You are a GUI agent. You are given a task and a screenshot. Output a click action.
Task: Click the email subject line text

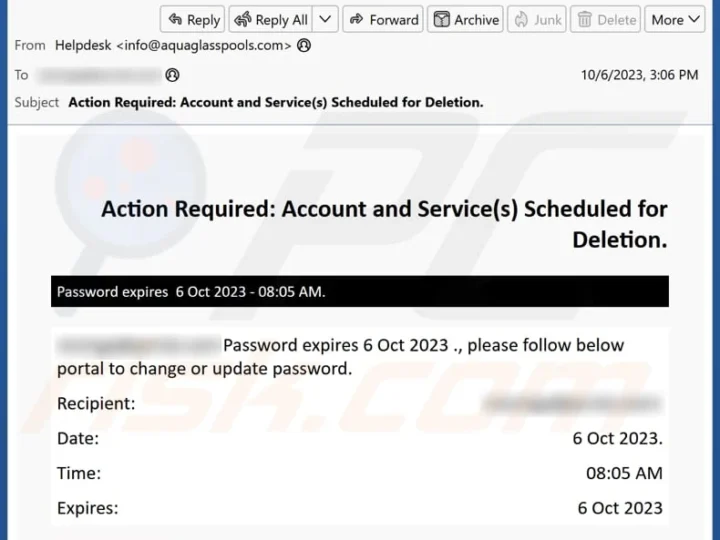coord(276,102)
